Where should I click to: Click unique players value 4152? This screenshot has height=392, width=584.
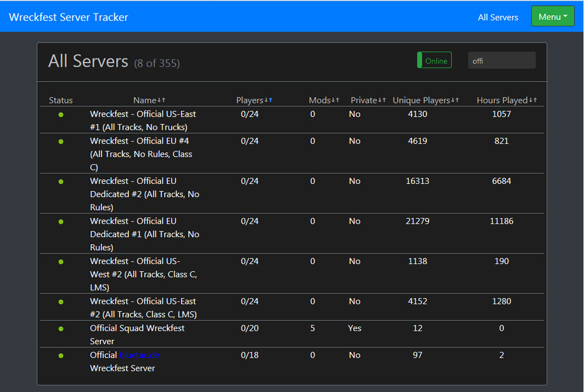[418, 301]
